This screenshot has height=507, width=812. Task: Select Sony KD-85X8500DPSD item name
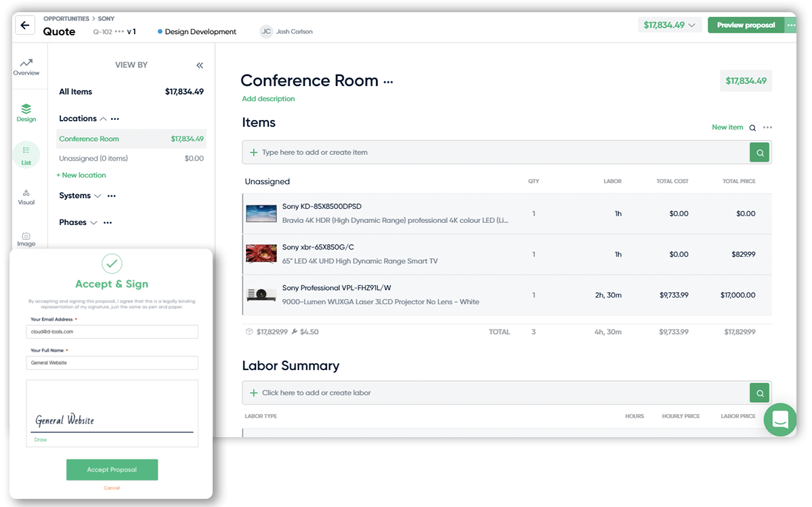click(322, 206)
